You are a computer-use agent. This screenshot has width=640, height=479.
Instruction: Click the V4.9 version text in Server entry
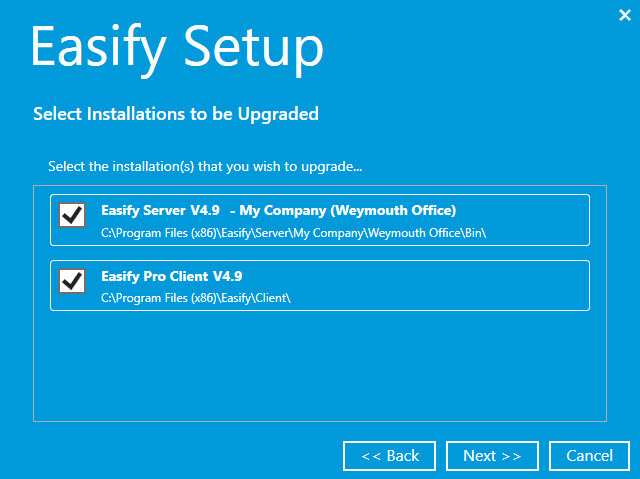[204, 211]
